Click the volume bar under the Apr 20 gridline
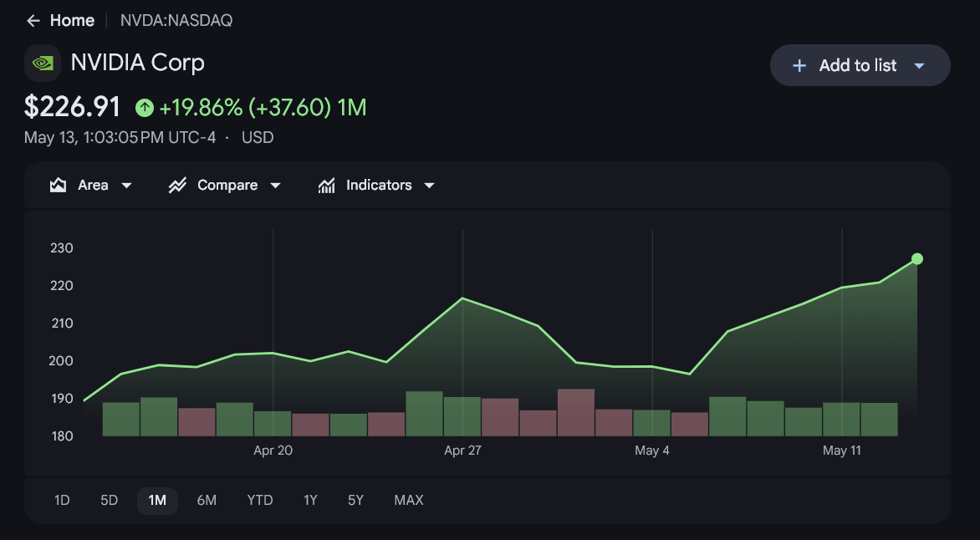 click(x=273, y=424)
